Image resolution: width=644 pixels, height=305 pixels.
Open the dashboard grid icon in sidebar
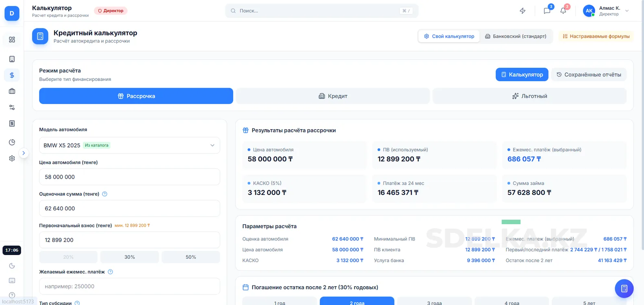12,39
